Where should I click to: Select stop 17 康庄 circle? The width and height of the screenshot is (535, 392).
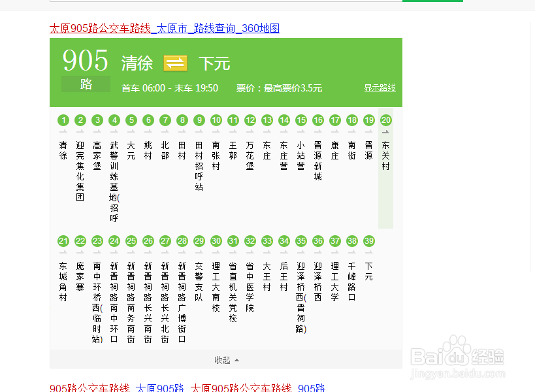pos(334,120)
